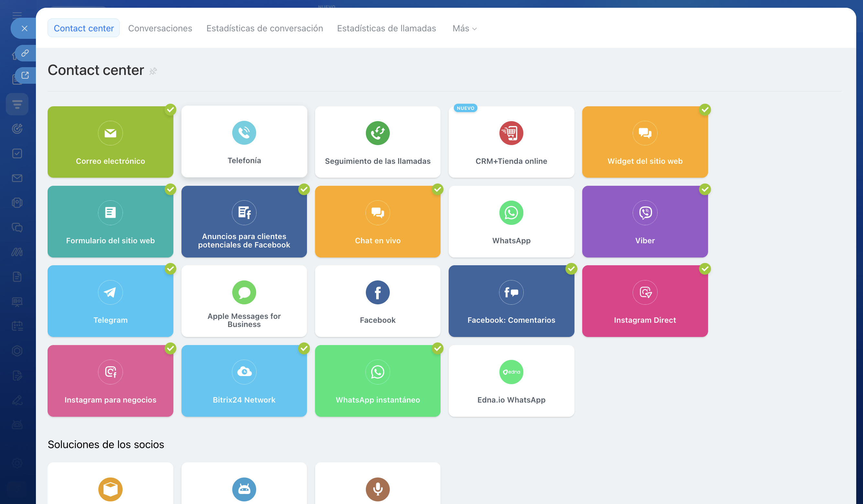
Task: Open the CRM+Tienda online tile
Action: point(511,142)
